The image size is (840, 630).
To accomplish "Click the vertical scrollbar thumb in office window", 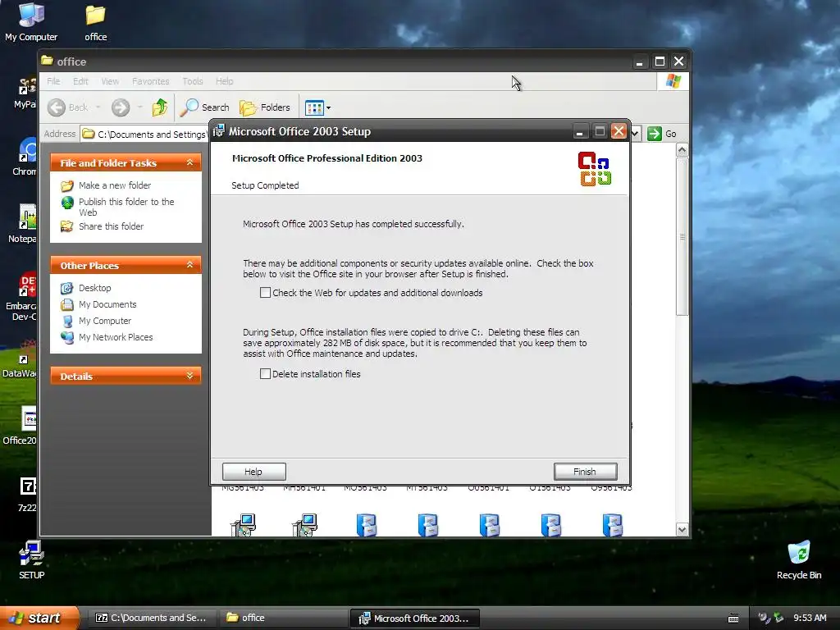I will click(x=682, y=237).
